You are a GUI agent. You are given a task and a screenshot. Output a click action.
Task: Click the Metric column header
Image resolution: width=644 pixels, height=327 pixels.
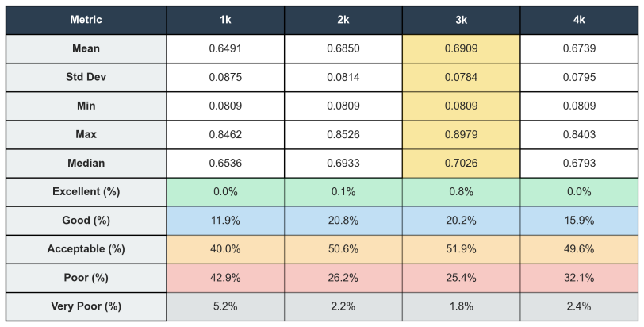pyautogui.click(x=86, y=20)
